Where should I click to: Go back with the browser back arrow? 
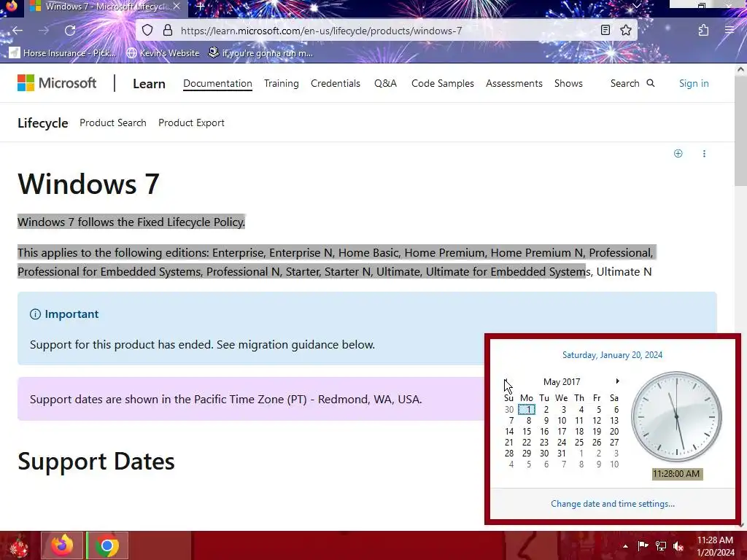point(18,31)
